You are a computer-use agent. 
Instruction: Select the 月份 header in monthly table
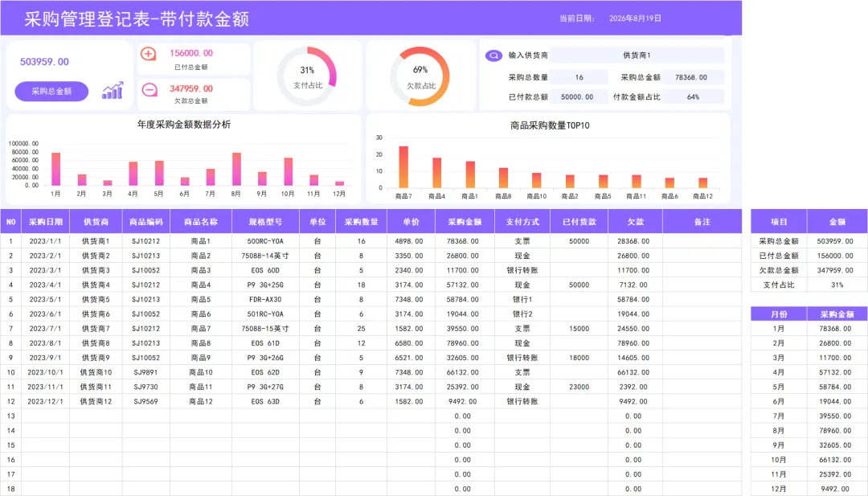coord(779,314)
